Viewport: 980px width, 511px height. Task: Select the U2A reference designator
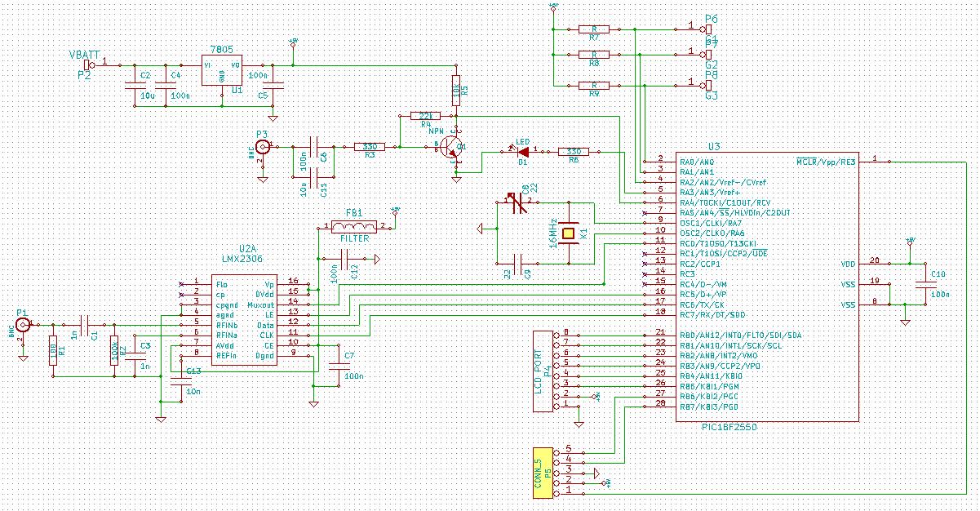coord(249,247)
